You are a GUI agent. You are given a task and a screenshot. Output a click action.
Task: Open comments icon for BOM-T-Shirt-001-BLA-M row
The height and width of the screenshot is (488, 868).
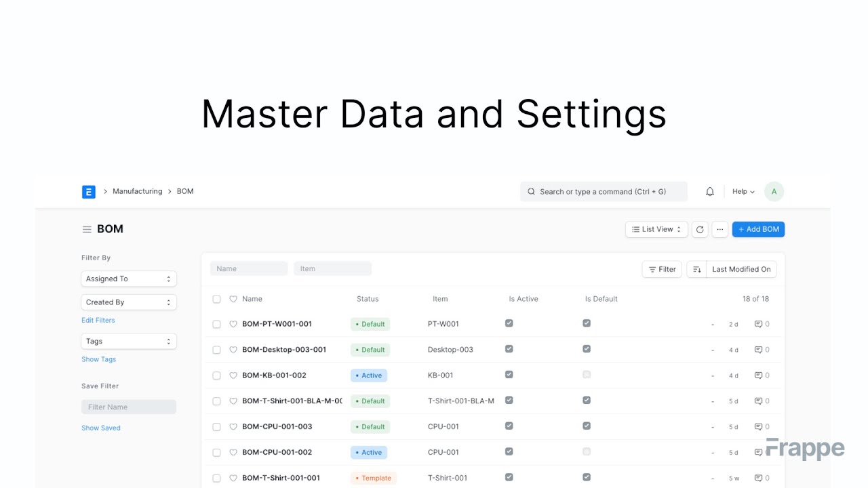pos(759,401)
